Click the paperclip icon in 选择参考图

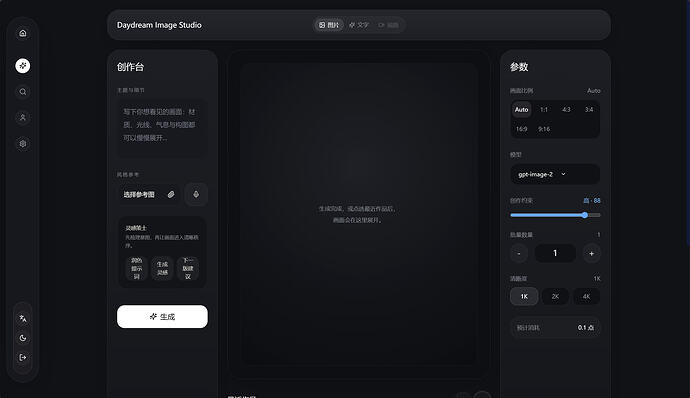[x=171, y=194]
